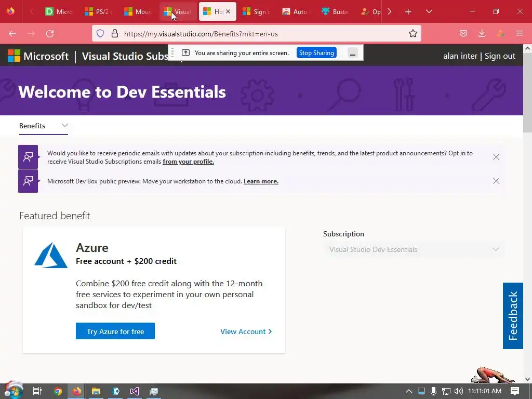
Task: Click the taskbar clock
Action: pyautogui.click(x=485, y=391)
